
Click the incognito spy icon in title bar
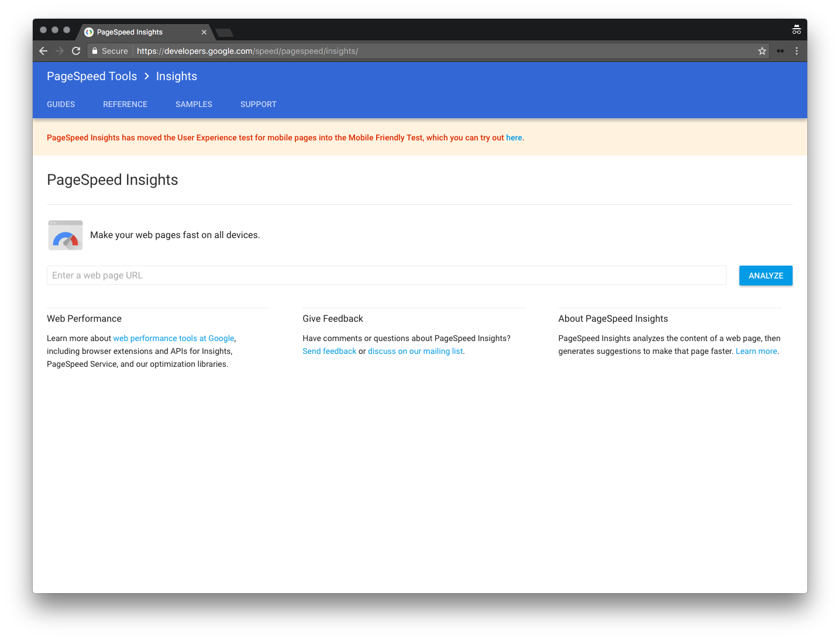796,30
